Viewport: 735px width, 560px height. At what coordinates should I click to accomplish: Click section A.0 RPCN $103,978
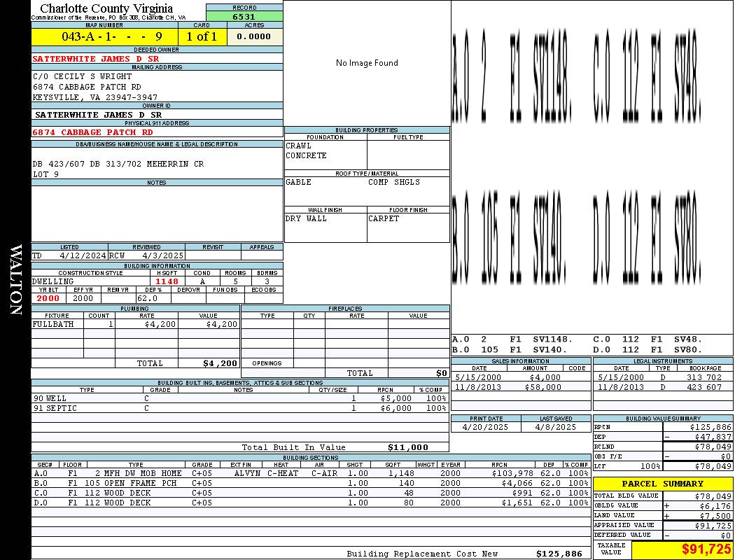tap(512, 473)
